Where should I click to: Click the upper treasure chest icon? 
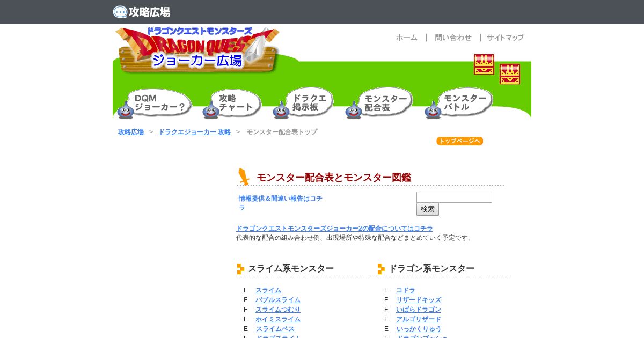[484, 64]
